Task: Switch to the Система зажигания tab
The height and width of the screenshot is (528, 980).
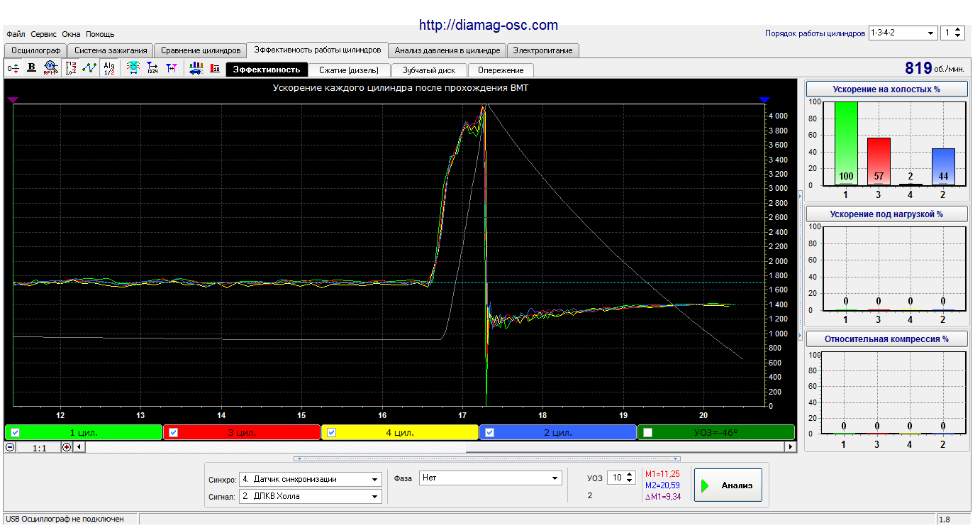Action: [x=111, y=50]
